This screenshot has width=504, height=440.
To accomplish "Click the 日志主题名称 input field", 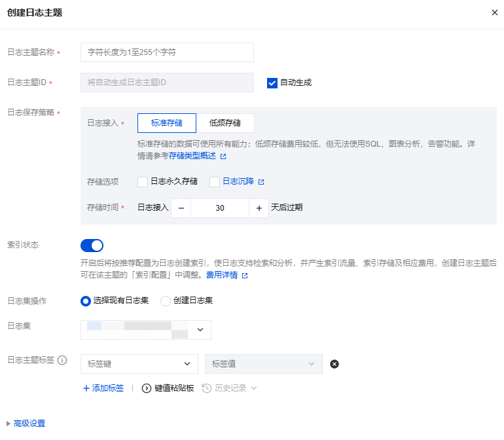I will [167, 52].
